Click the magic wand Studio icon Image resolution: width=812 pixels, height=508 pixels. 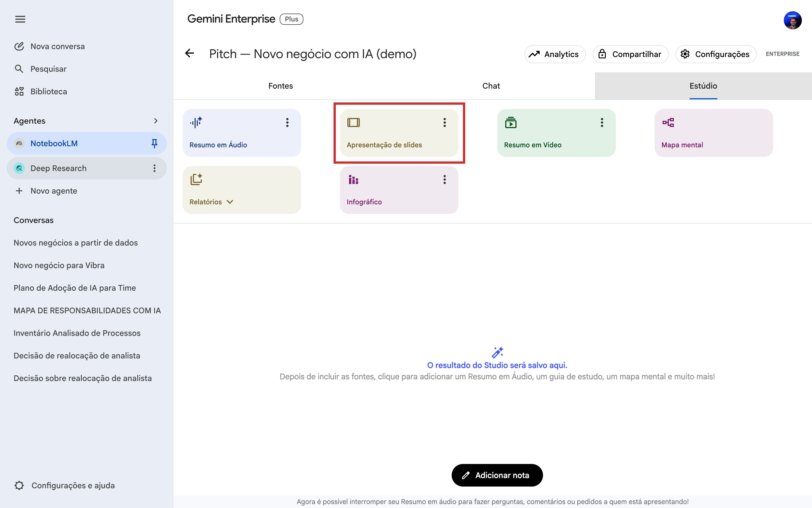[497, 352]
